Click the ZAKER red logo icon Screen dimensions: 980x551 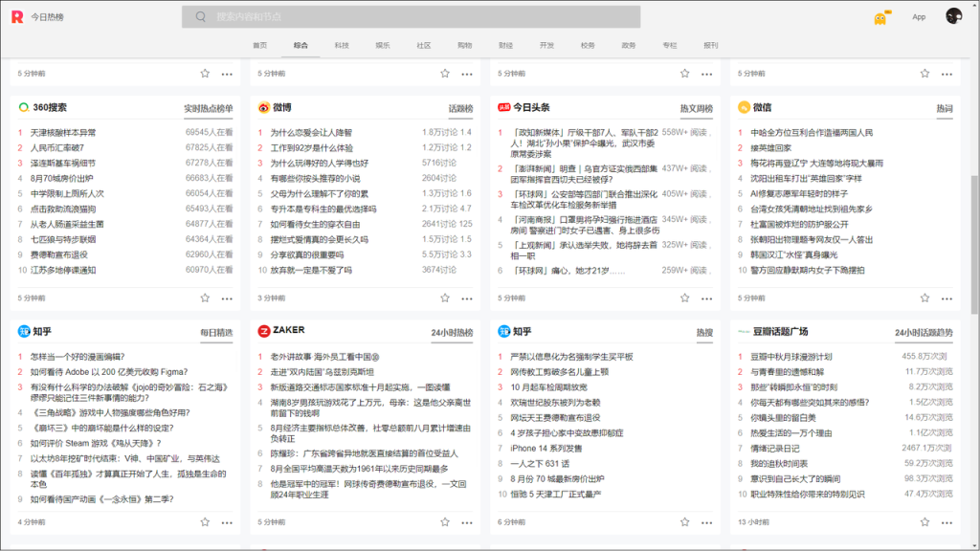pyautogui.click(x=264, y=331)
